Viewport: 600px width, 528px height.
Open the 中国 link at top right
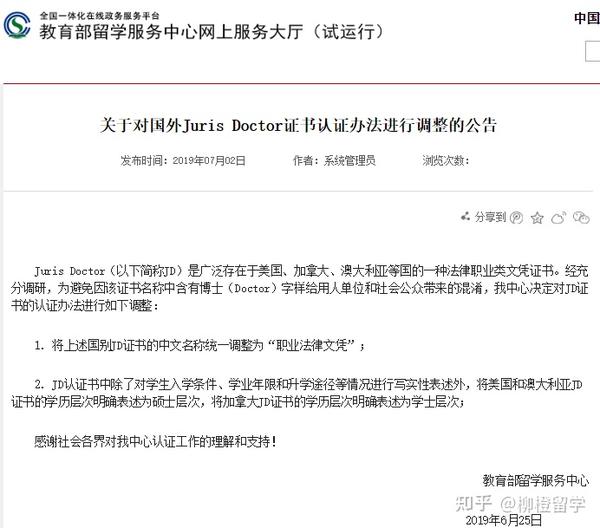point(587,18)
